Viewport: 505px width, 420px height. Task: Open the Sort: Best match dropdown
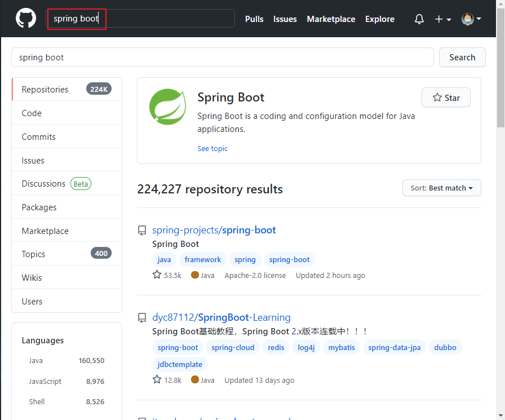pos(441,188)
